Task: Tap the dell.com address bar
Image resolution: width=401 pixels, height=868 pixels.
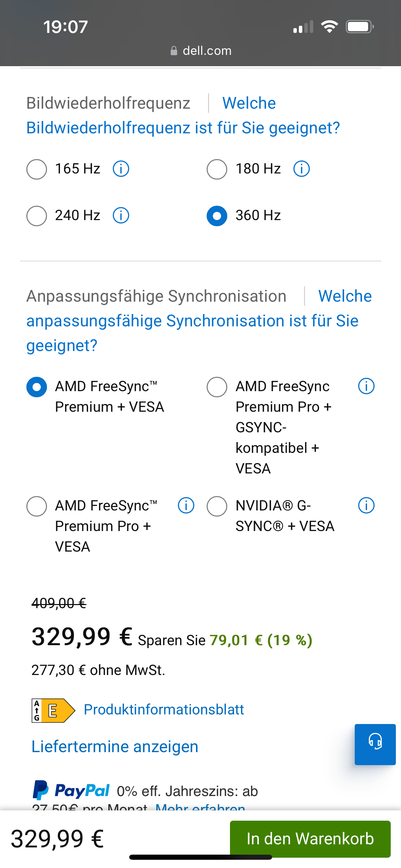Action: pyautogui.click(x=201, y=51)
